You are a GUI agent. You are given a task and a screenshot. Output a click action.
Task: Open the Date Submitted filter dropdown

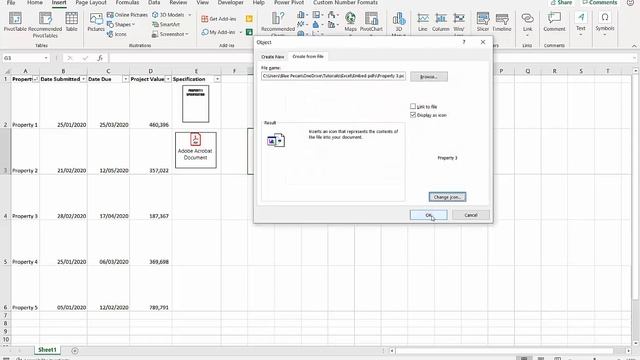[x=84, y=79]
